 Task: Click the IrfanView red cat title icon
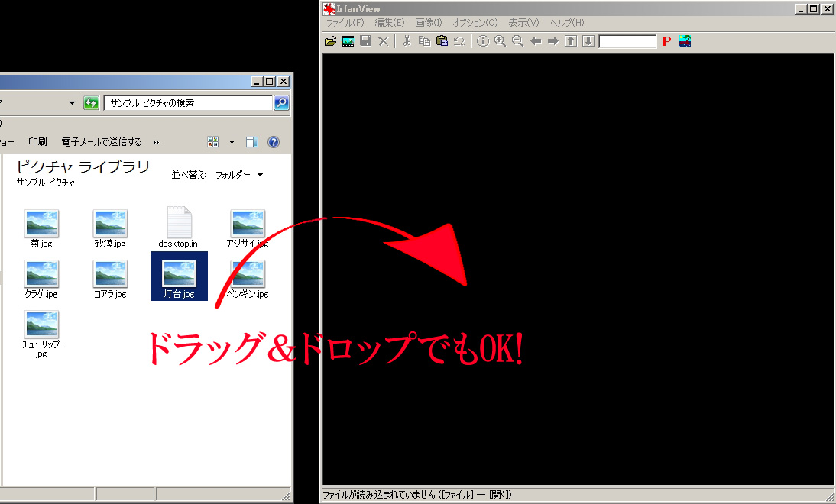[329, 8]
